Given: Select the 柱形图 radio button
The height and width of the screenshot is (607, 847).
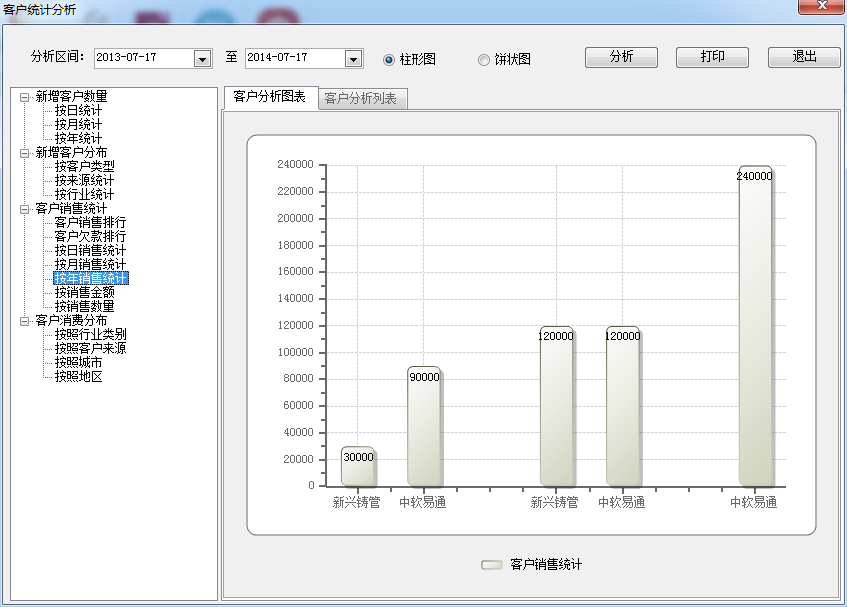Looking at the screenshot, I should (388, 59).
